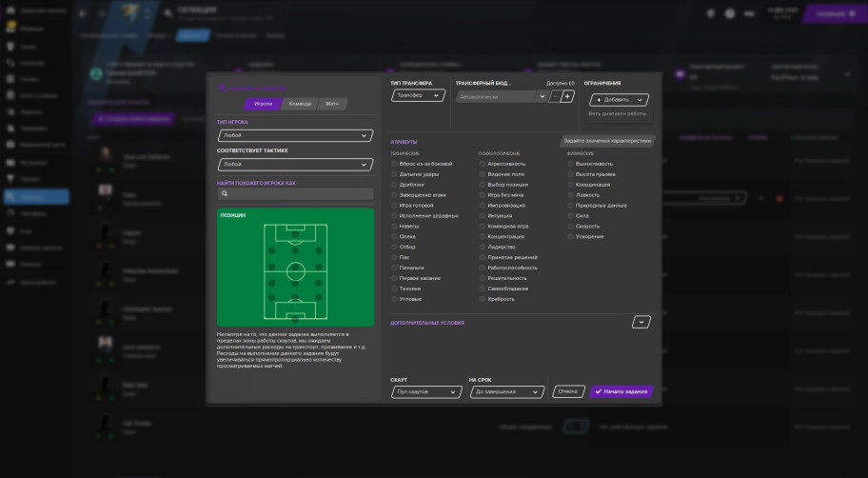Enable the Дриблинг attribute checkbox
This screenshot has width=868, height=478.
pyautogui.click(x=394, y=185)
